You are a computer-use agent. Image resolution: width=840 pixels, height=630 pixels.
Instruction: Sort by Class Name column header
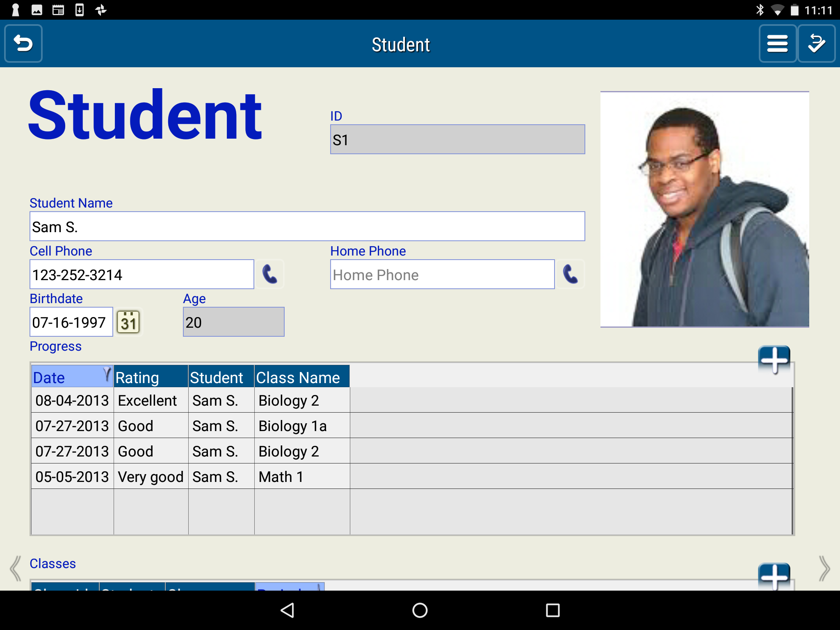302,377
